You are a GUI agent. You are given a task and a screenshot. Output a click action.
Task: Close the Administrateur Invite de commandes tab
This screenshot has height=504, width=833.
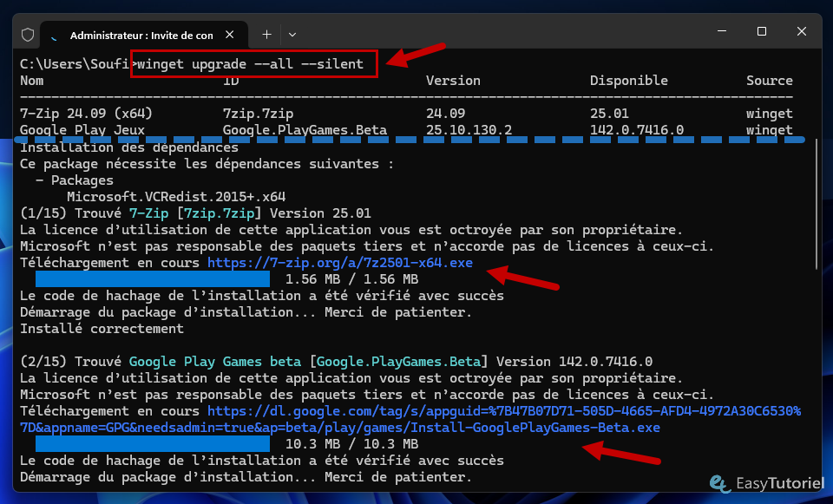tap(231, 35)
